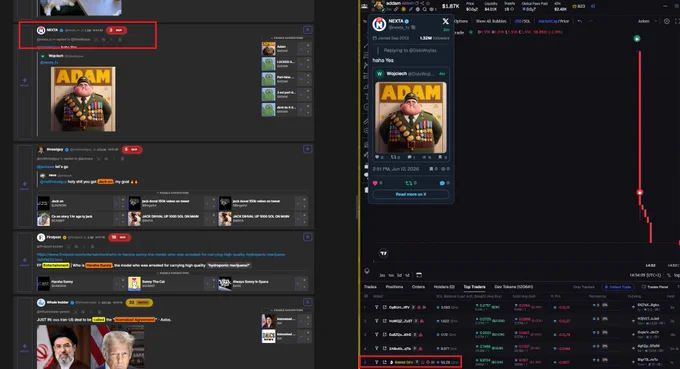The width and height of the screenshot is (680, 369).
Task: Open the X icon on NEXTA post header
Action: pos(96,39)
